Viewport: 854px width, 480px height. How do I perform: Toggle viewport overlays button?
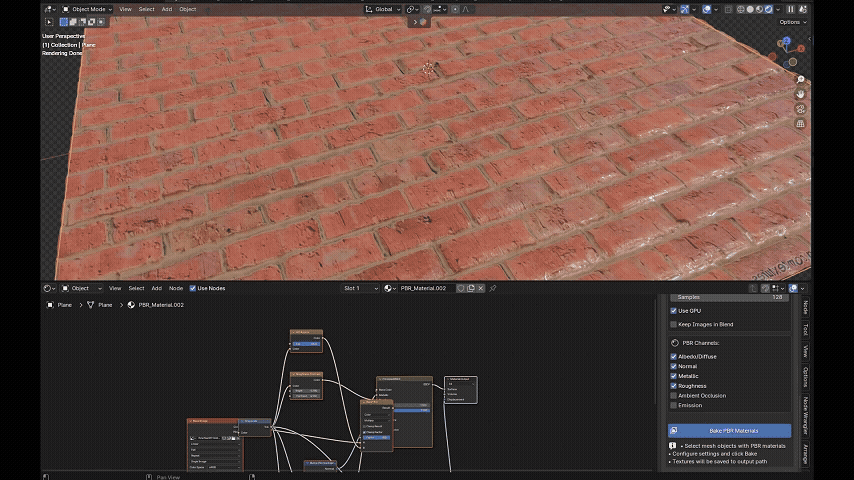[x=706, y=9]
